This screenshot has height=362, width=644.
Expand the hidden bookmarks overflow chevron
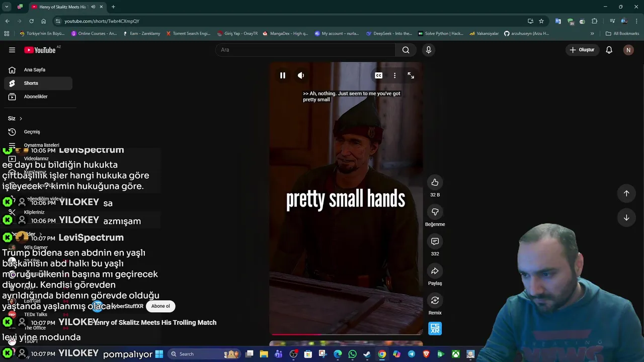point(592,34)
